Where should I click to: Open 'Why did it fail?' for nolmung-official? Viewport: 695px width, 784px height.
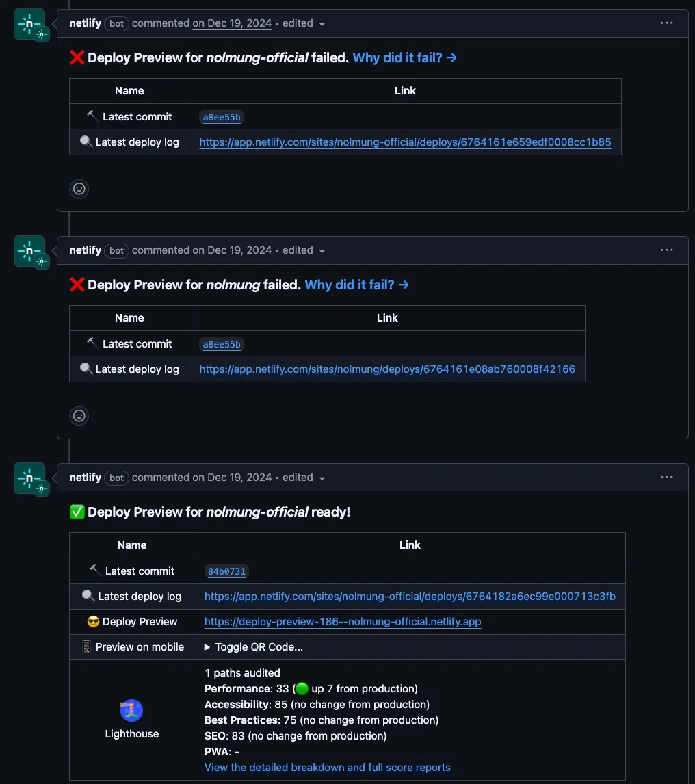404,57
